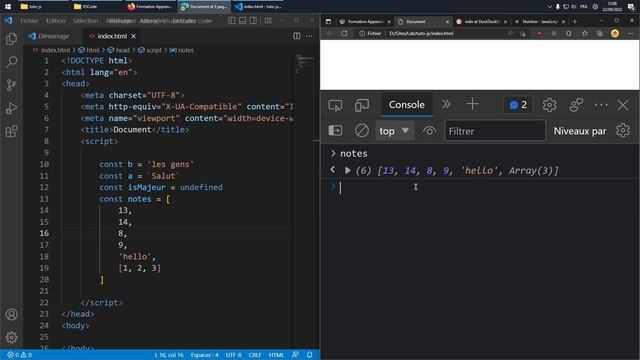Select the index.html editor tab
Image resolution: width=640 pixels, height=360 pixels.
[112, 36]
